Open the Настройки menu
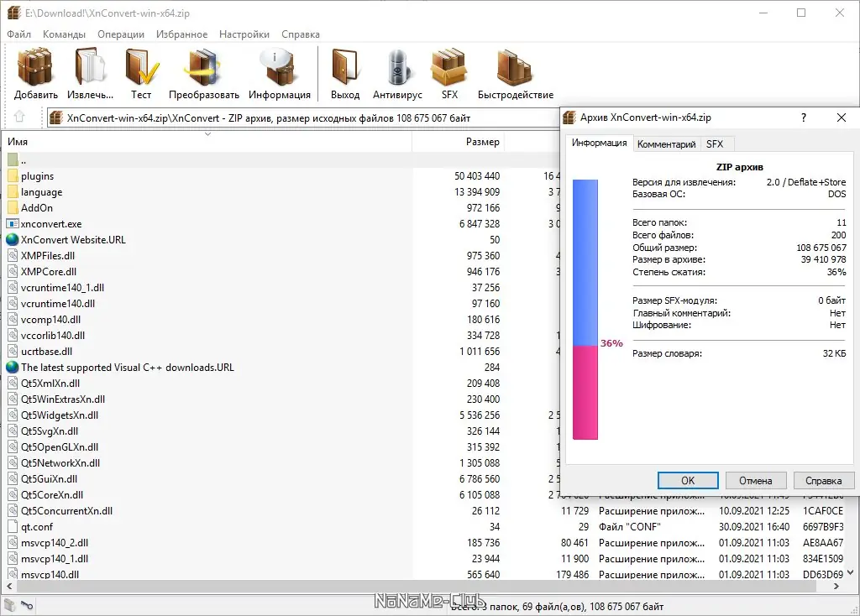860x616 pixels. (244, 34)
